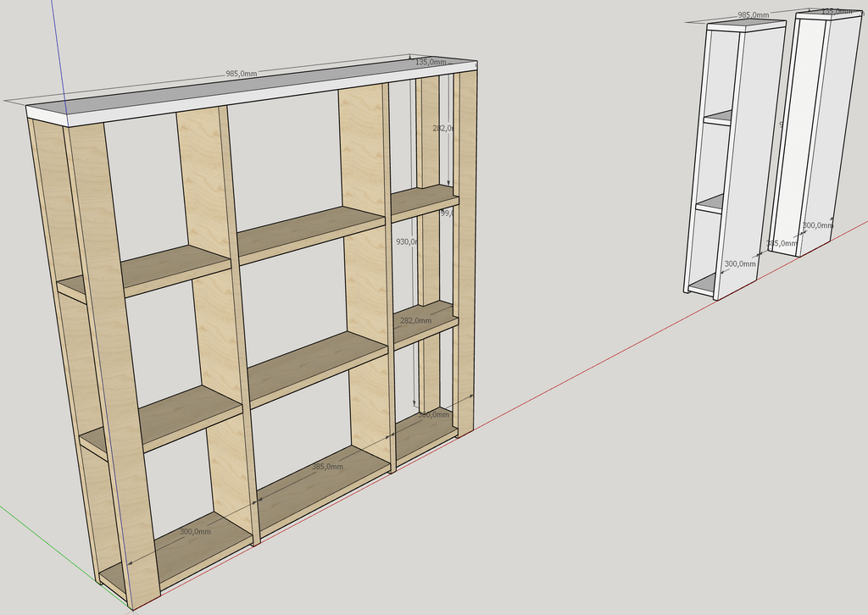Click the blue vertical axis line

click(58, 42)
